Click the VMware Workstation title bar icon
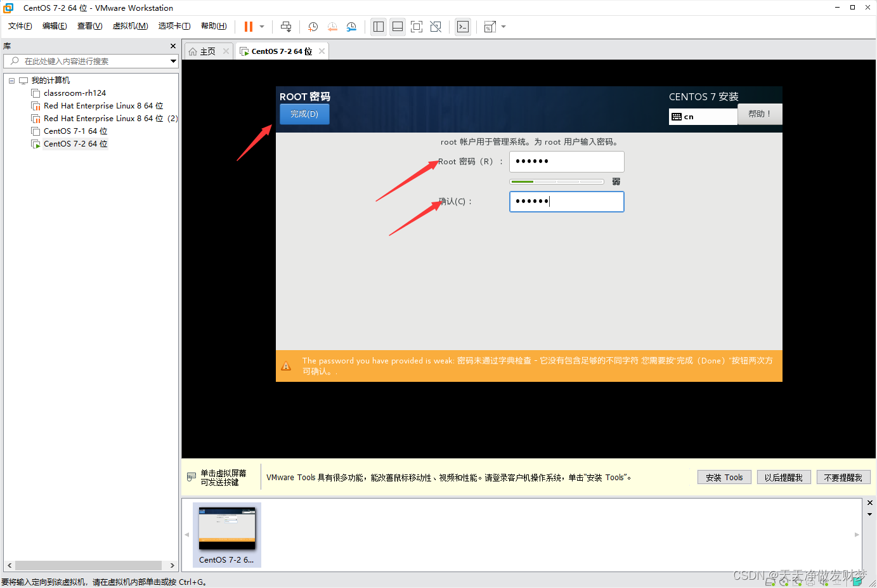Screen dimensions: 877x588 (8, 8)
